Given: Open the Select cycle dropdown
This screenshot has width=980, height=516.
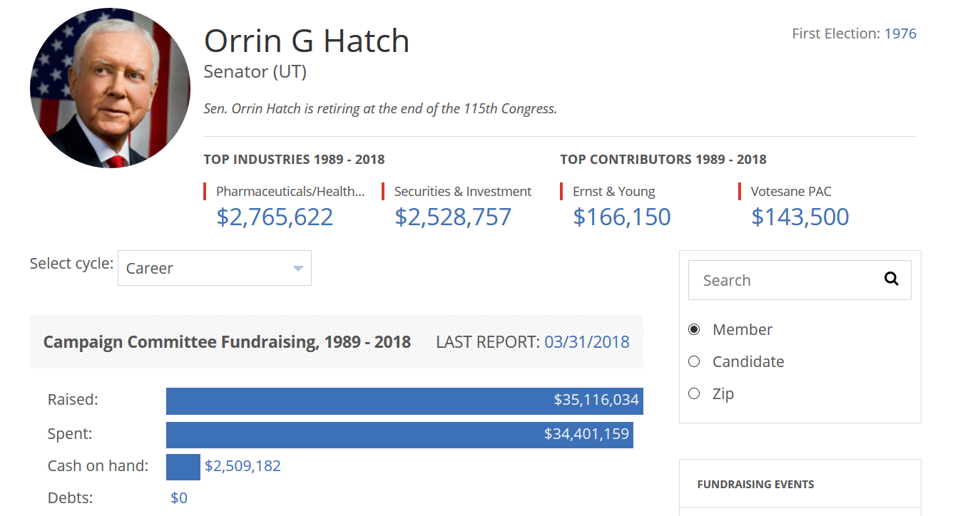Looking at the screenshot, I should coord(214,269).
